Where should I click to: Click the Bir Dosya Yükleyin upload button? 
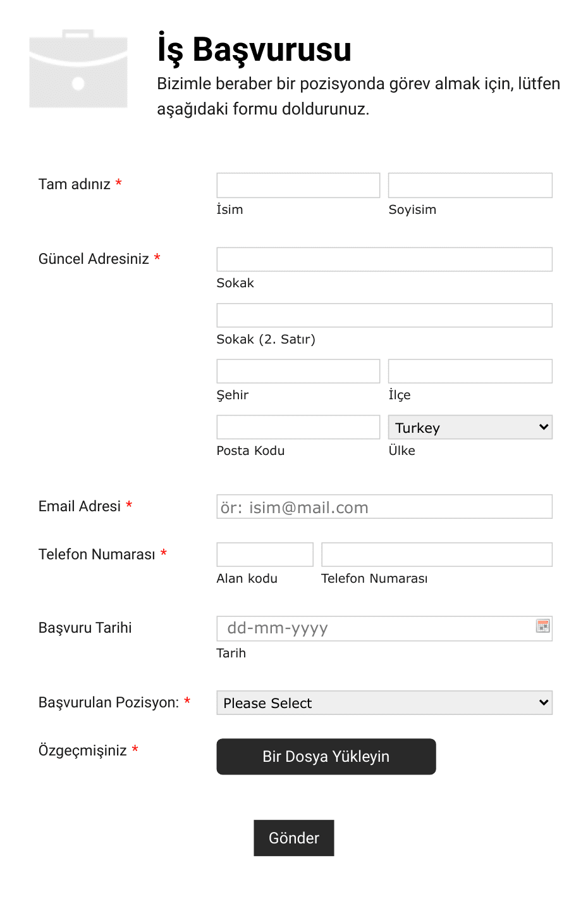pos(326,756)
